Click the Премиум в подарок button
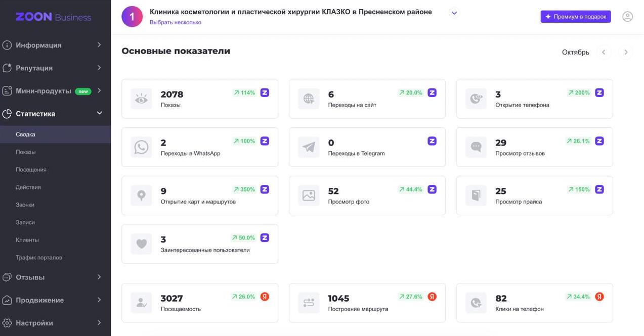 click(x=576, y=16)
